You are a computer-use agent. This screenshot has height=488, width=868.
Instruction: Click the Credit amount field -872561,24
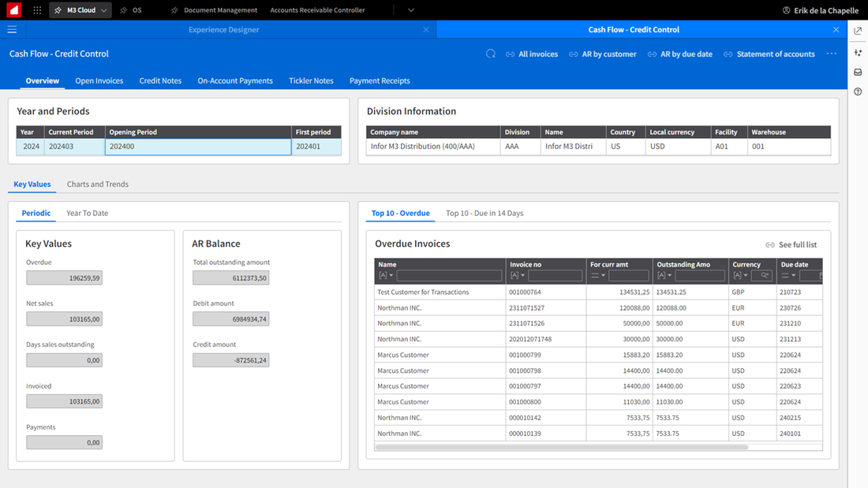tap(231, 360)
